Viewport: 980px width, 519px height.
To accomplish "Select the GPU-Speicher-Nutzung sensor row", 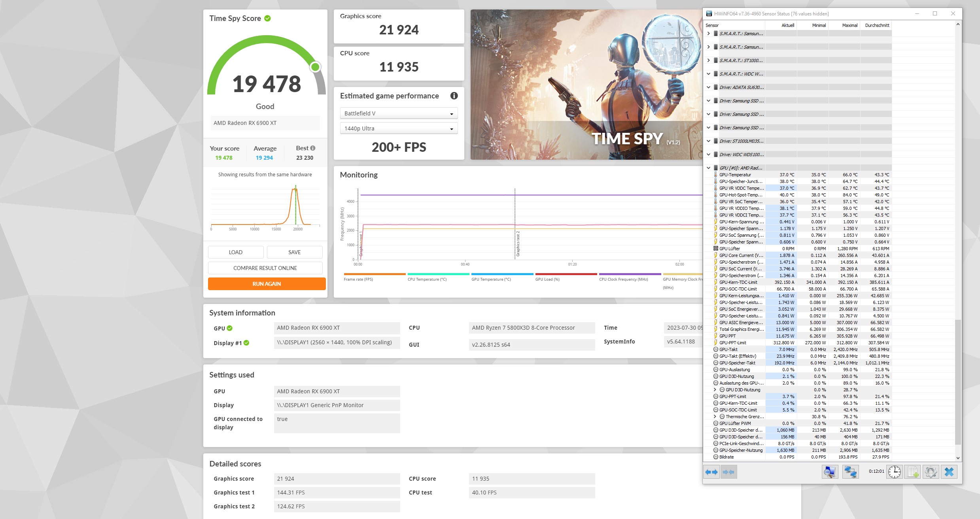I will [x=797, y=450].
